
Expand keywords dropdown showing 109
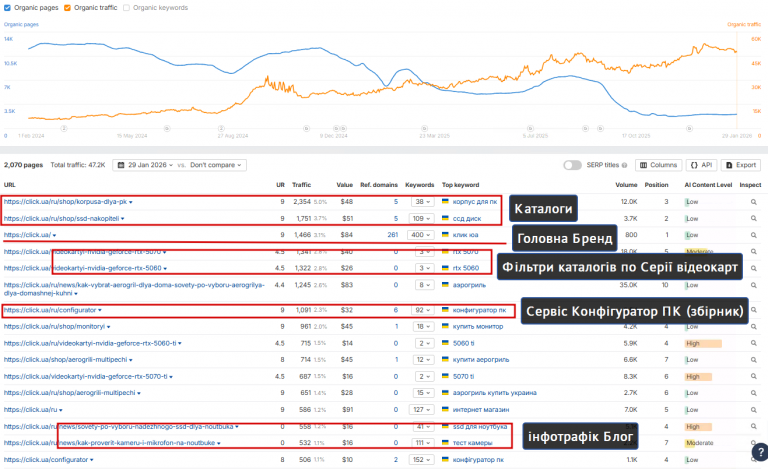pyautogui.click(x=421, y=218)
